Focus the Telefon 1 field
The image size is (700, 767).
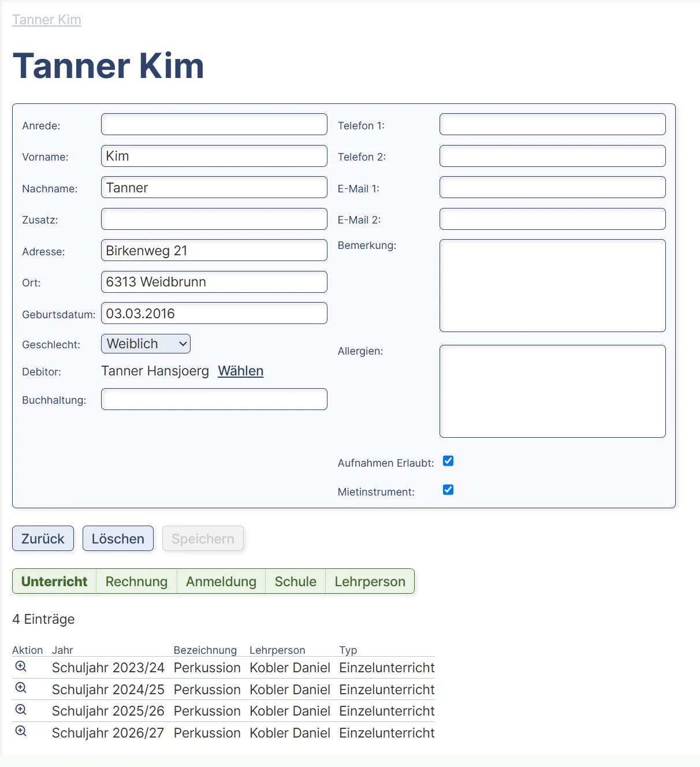click(553, 124)
